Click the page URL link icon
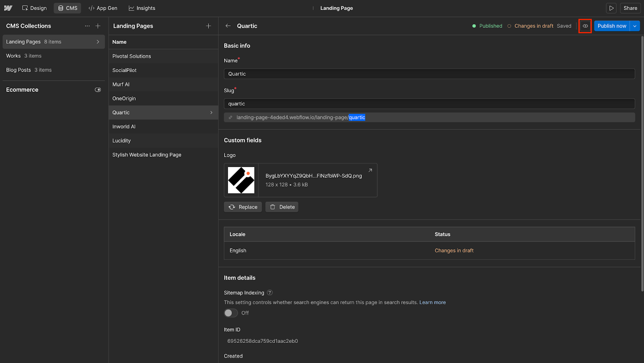This screenshot has height=363, width=644. tap(231, 118)
